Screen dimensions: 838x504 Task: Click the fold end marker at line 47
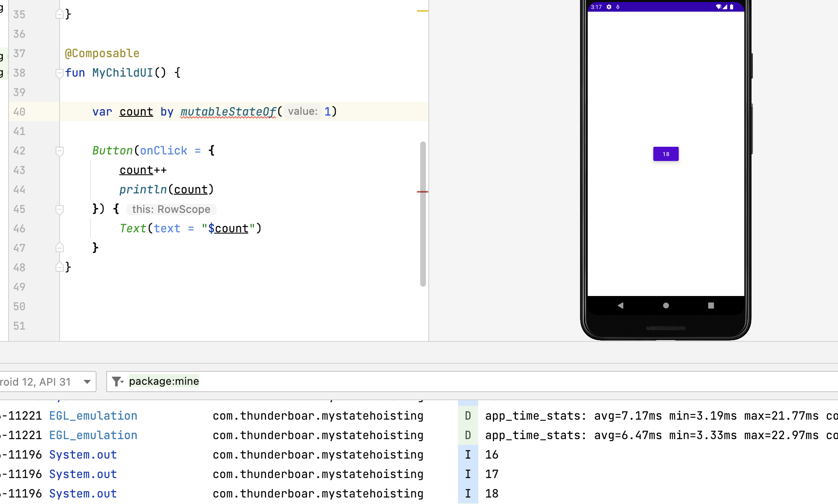click(x=59, y=247)
